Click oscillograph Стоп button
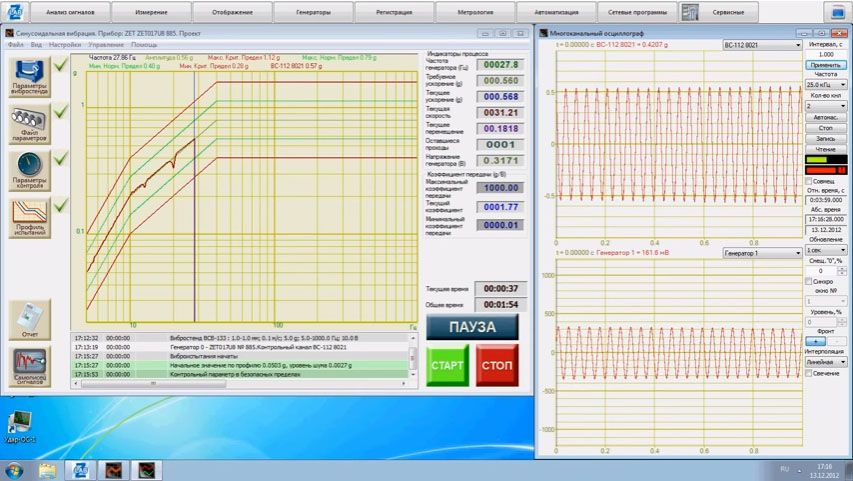This screenshot has width=853, height=481. pos(826,128)
